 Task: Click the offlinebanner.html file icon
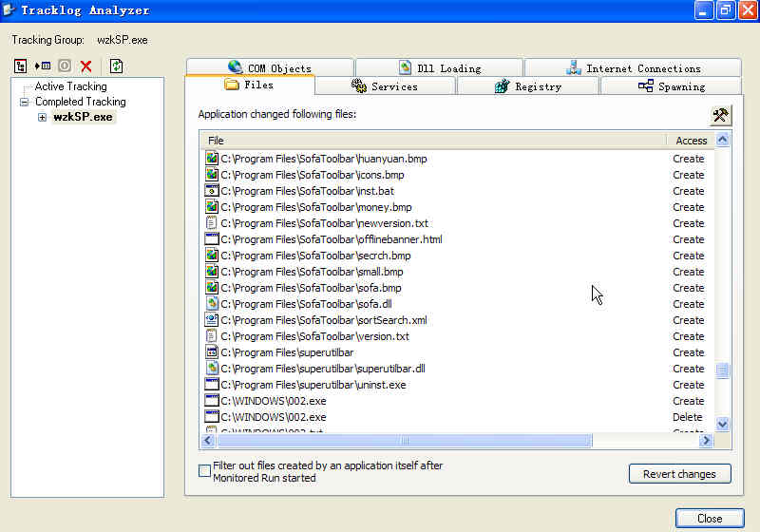coord(212,239)
